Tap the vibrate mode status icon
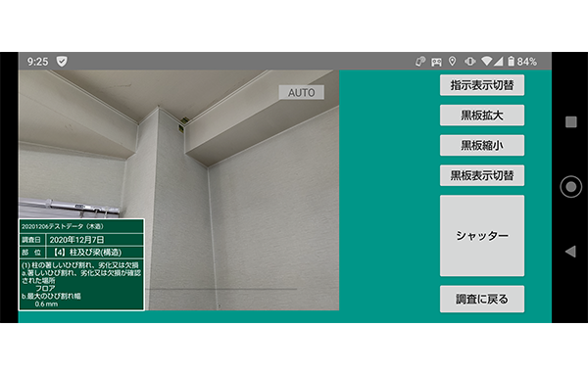The image size is (588, 374). [469, 61]
